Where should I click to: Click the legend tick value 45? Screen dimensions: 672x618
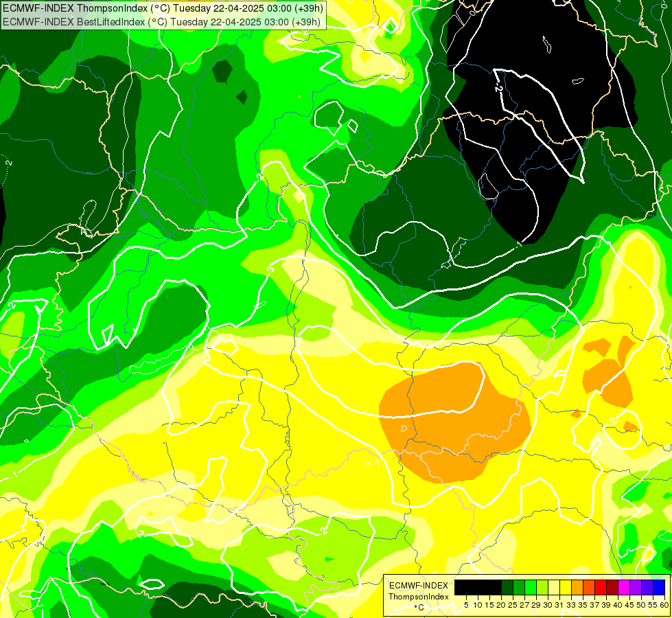point(629,605)
